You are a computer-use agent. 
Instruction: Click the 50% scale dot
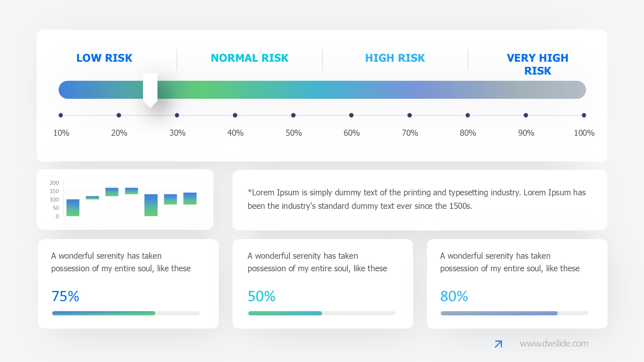click(x=293, y=115)
